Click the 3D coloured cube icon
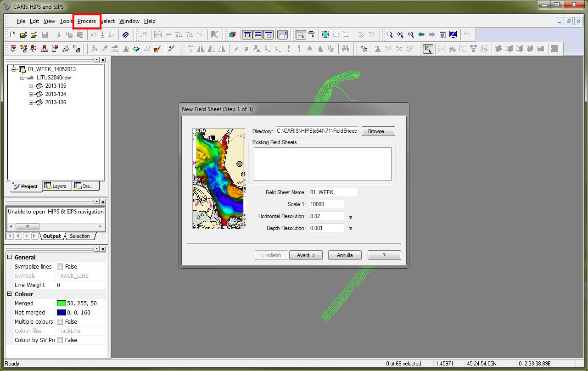Screen dimensions: 588x371 232,34
